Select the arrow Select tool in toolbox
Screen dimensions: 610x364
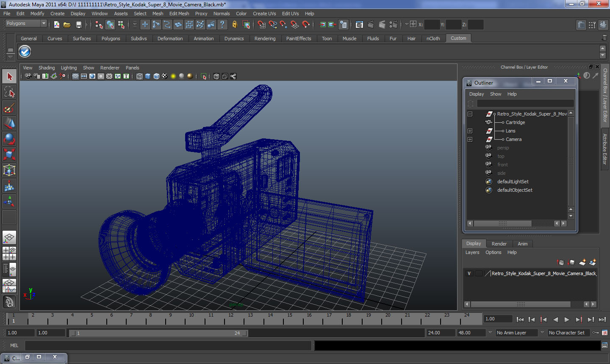pyautogui.click(x=9, y=77)
